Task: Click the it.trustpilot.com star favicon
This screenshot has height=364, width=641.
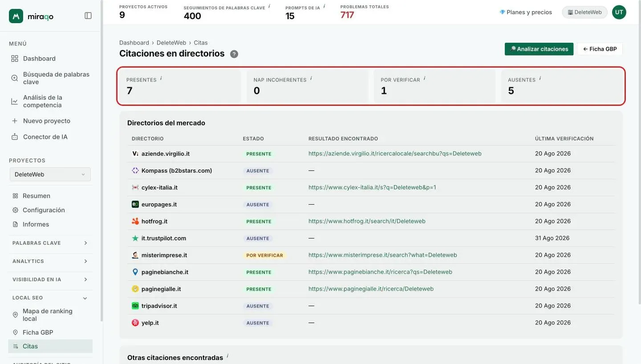Action: click(135, 238)
